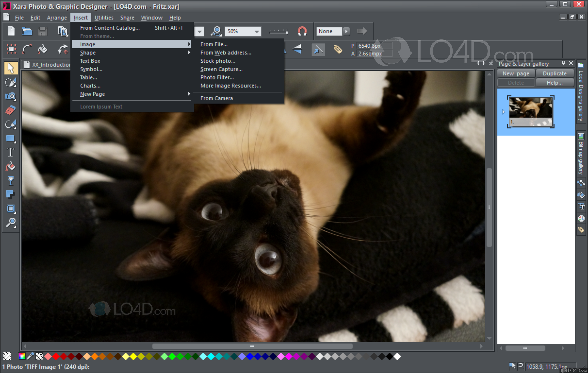Click the horizontal canvas scrollbar
The width and height of the screenshot is (588, 373).
click(252, 346)
